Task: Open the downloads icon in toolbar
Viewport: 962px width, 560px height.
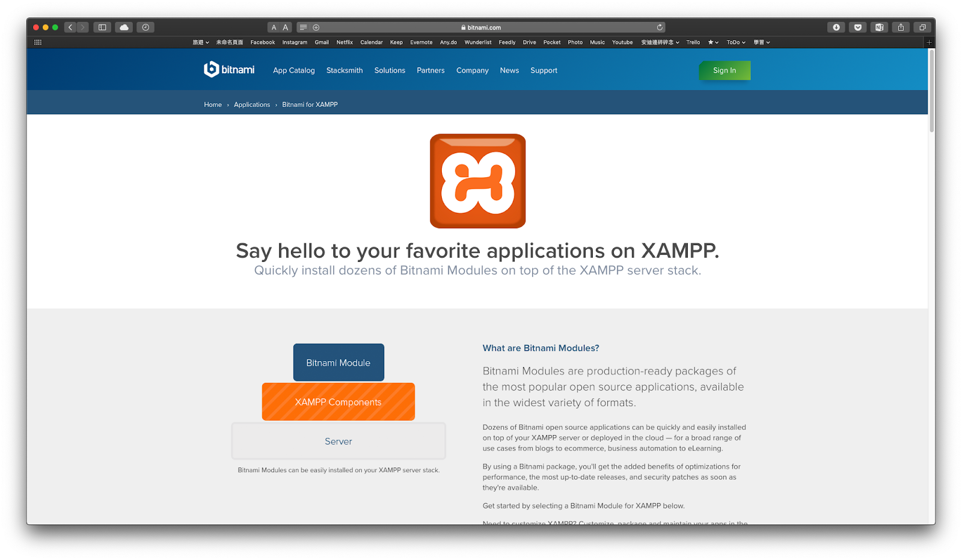Action: (836, 27)
